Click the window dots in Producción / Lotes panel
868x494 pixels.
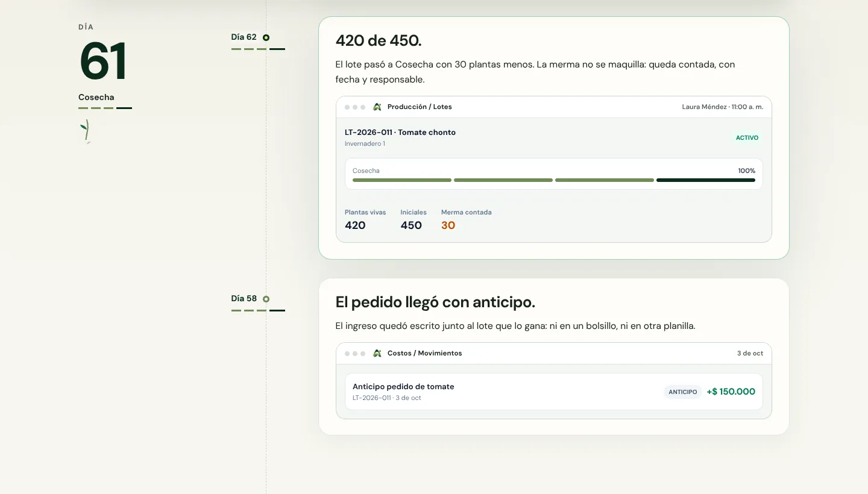tap(355, 107)
